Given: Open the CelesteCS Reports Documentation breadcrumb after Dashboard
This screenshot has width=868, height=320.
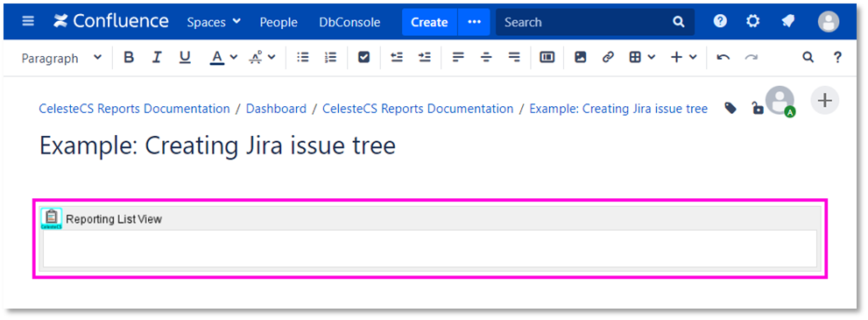Looking at the screenshot, I should pos(418,109).
